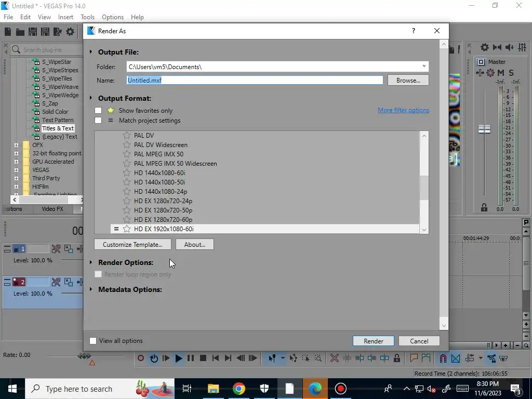This screenshot has width=532, height=399.
Task: Collapse the Metadata Options section
Action: point(91,289)
